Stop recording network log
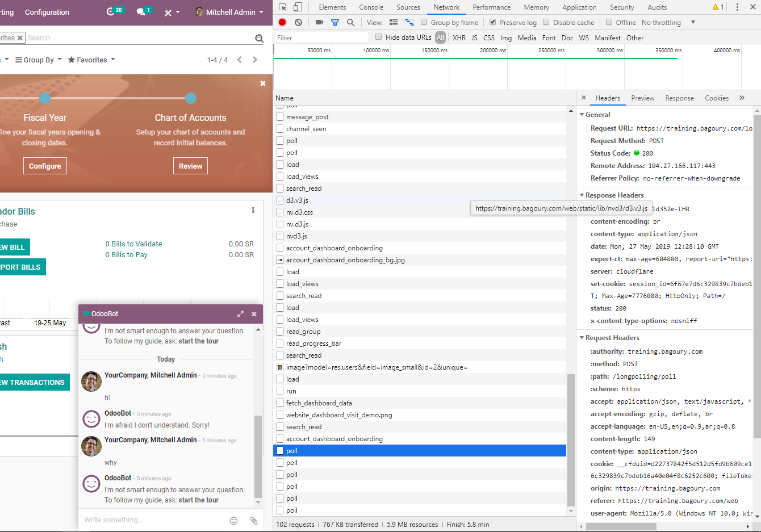This screenshot has width=761, height=532. click(282, 22)
